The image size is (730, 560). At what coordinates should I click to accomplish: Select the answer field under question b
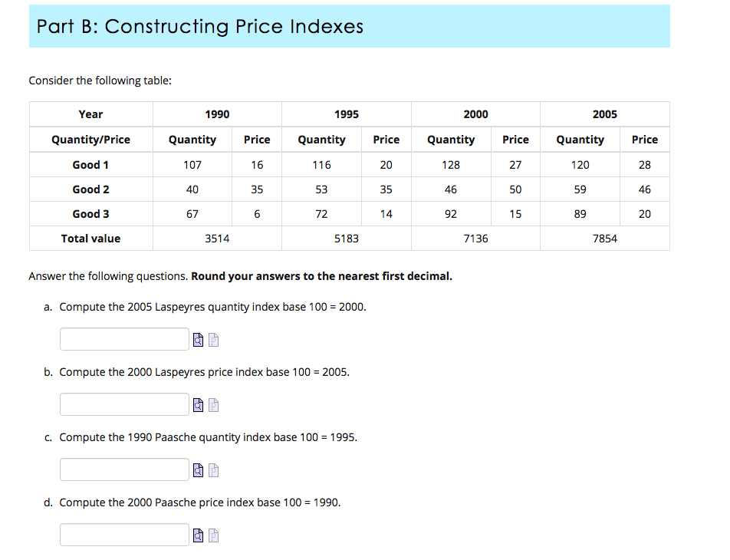point(123,404)
